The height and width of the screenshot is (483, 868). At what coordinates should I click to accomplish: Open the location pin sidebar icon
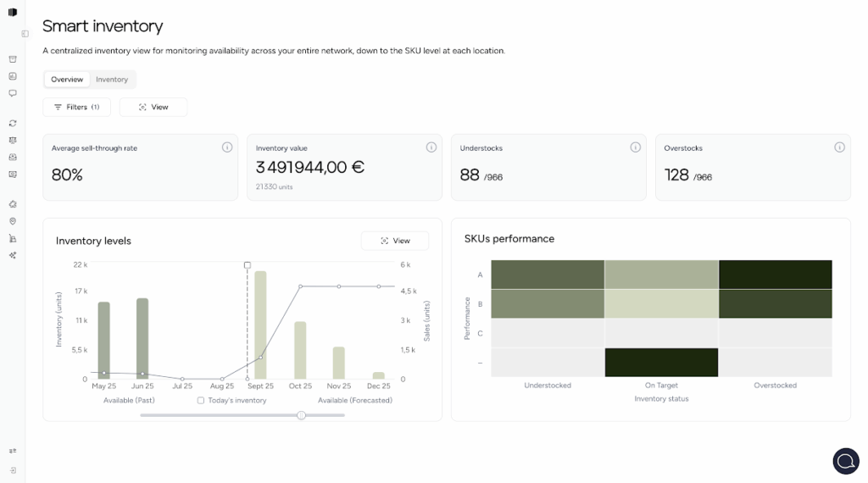pyautogui.click(x=13, y=221)
